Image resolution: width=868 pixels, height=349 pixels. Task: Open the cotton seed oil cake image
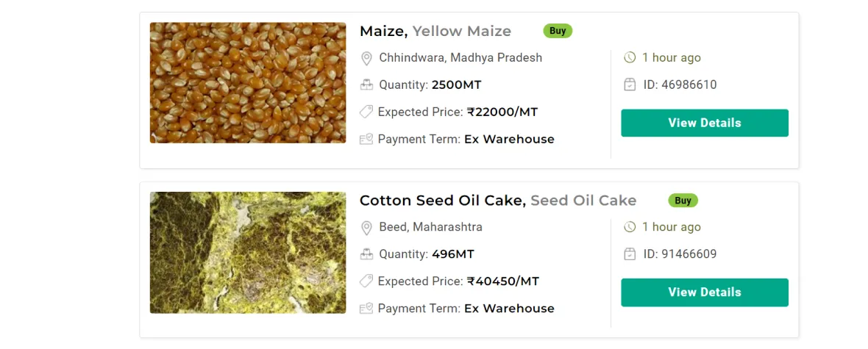tap(248, 253)
